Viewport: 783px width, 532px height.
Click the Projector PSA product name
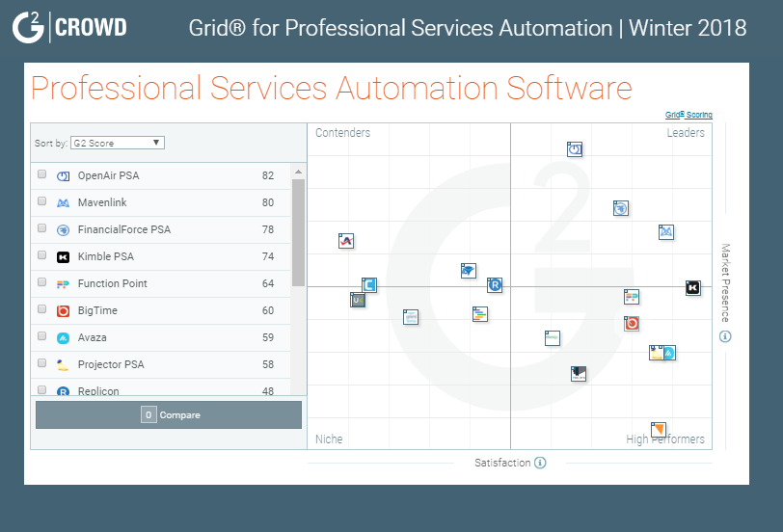pyautogui.click(x=111, y=364)
